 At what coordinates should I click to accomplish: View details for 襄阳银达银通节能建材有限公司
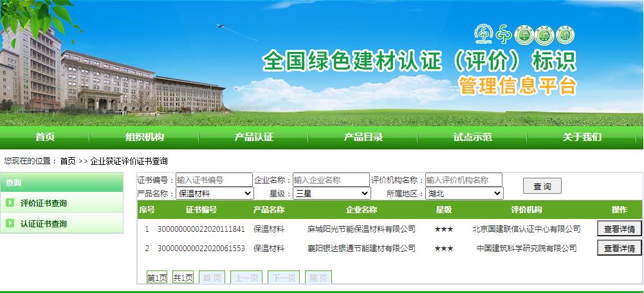coord(619,248)
